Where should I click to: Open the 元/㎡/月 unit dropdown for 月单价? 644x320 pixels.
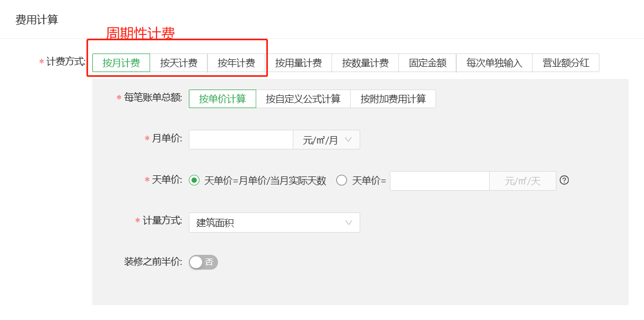pos(326,139)
